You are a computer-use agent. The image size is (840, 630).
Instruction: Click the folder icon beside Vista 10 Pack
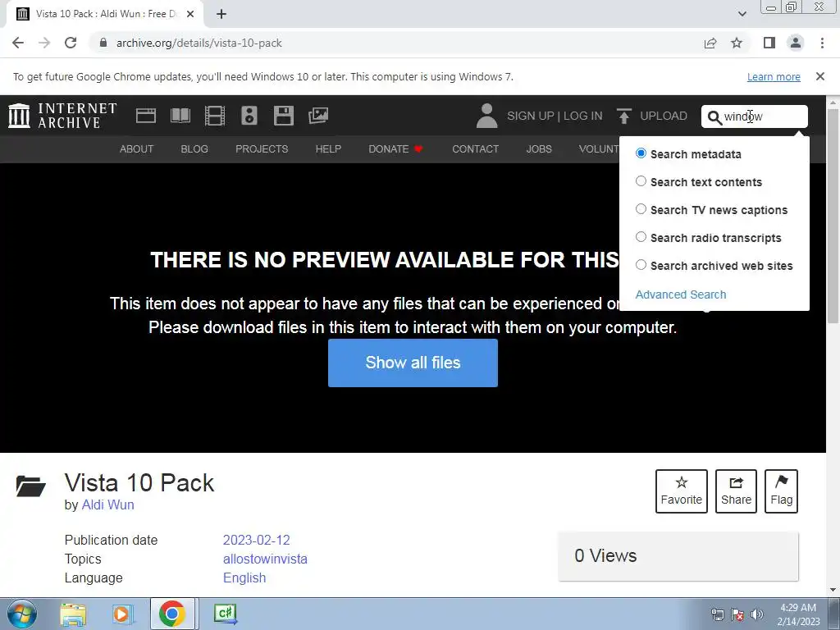click(30, 486)
